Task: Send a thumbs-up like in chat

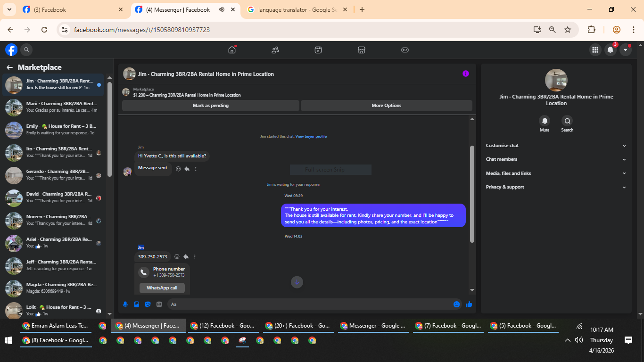Action: pos(469,304)
